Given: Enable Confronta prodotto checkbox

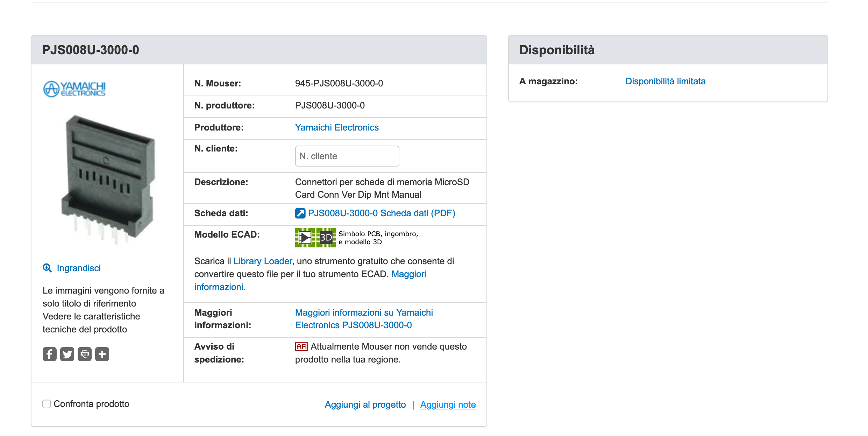Looking at the screenshot, I should click(47, 404).
